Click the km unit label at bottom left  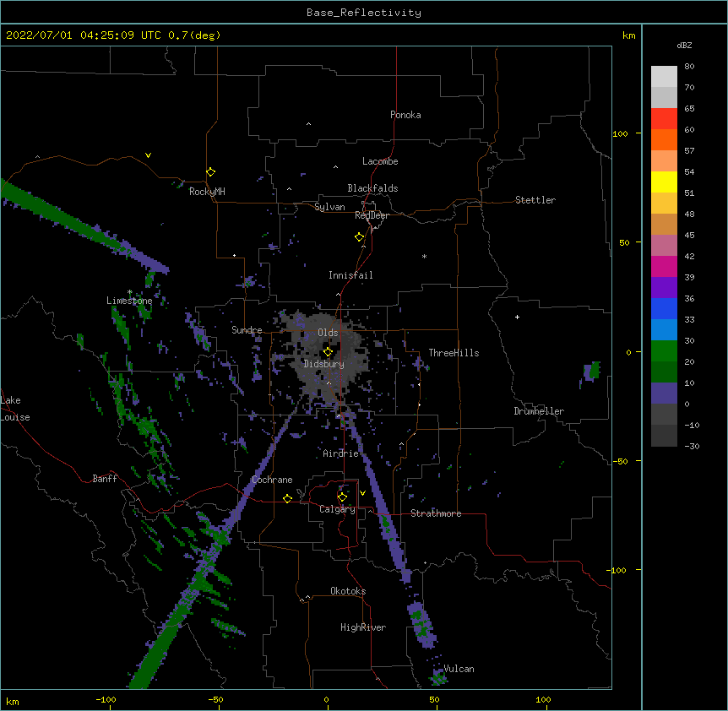point(13,702)
